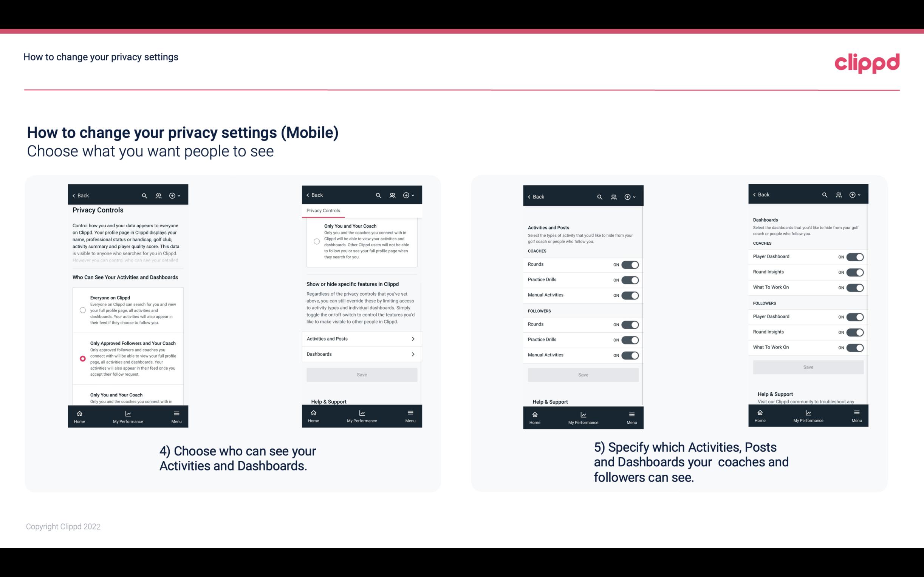Tap the search icon in top navigation bar

click(x=144, y=196)
